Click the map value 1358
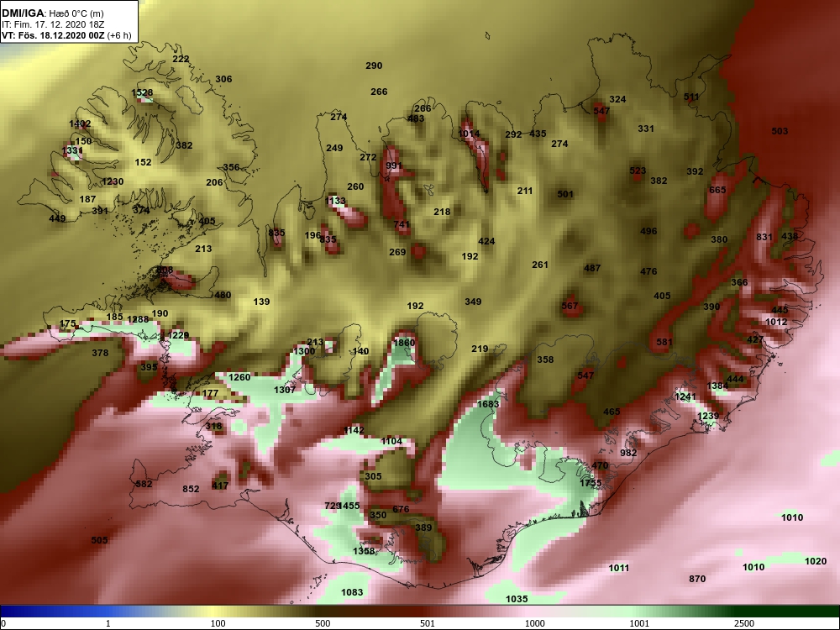Image resolution: width=840 pixels, height=630 pixels. coord(364,551)
